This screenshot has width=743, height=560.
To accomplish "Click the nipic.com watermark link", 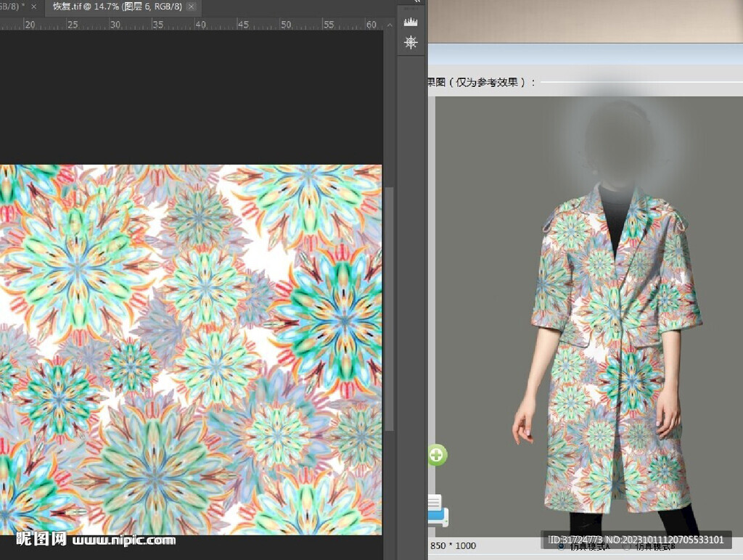I will pyautogui.click(x=123, y=540).
